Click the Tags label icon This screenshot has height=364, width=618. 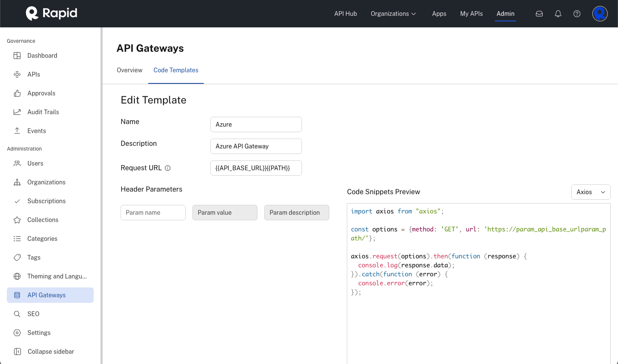pyautogui.click(x=17, y=257)
